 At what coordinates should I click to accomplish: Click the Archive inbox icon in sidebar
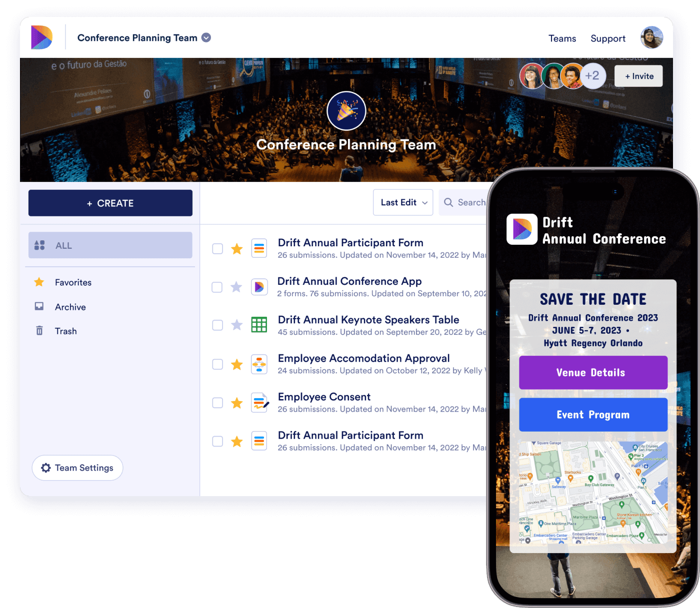coord(39,306)
